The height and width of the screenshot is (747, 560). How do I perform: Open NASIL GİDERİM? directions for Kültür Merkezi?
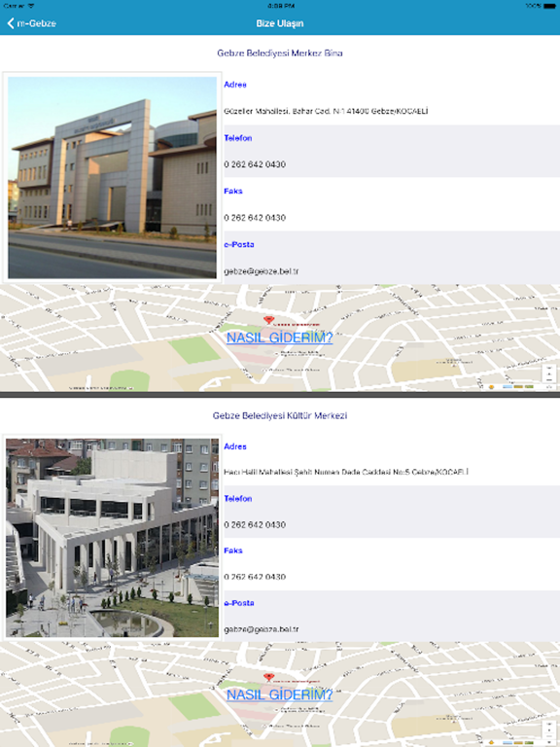280,694
